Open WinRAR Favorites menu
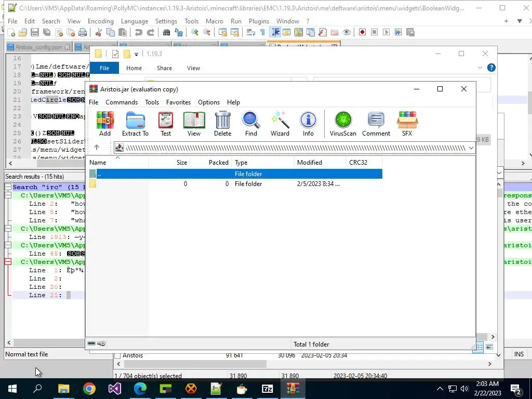The width and height of the screenshot is (532, 399). [179, 102]
